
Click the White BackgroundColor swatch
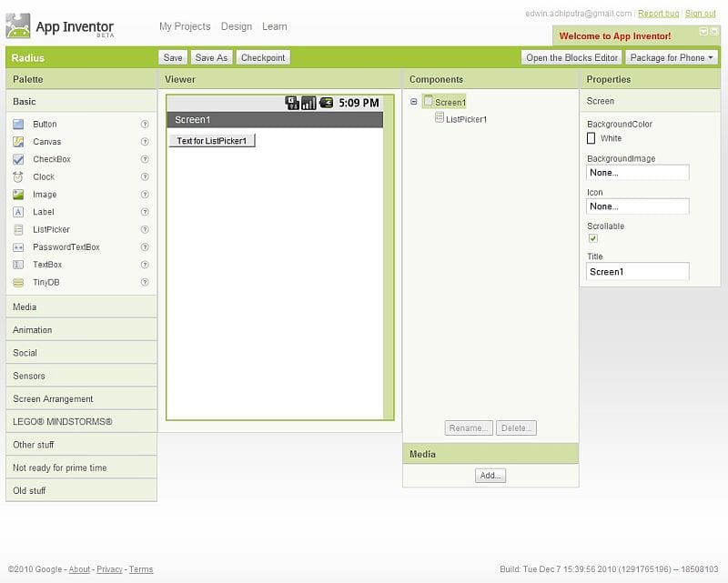pos(591,138)
